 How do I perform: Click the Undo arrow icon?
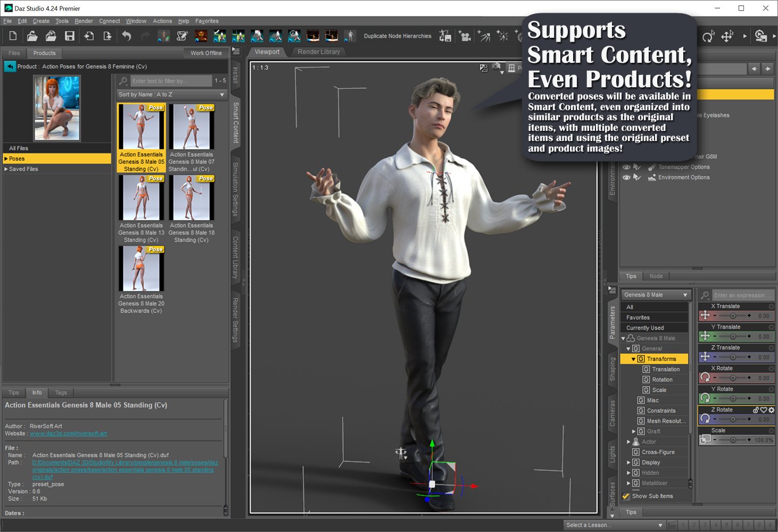pos(127,36)
